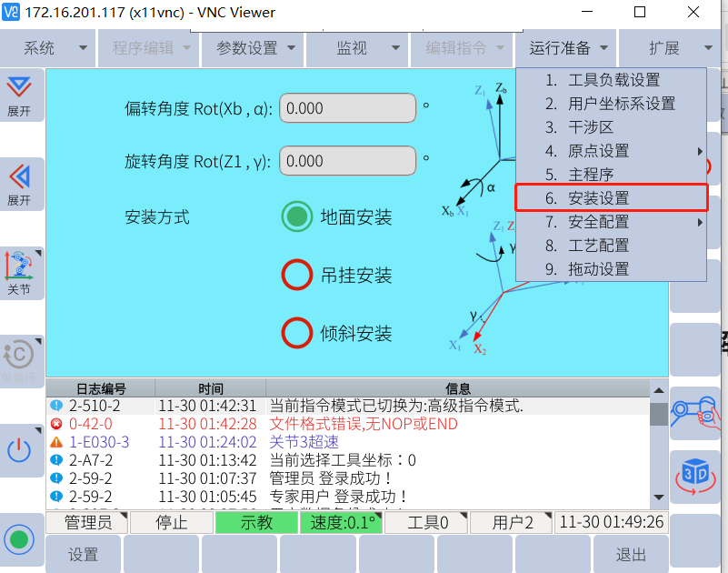The height and width of the screenshot is (573, 728).
Task: Click the green circle status icon
Action: pos(19,538)
